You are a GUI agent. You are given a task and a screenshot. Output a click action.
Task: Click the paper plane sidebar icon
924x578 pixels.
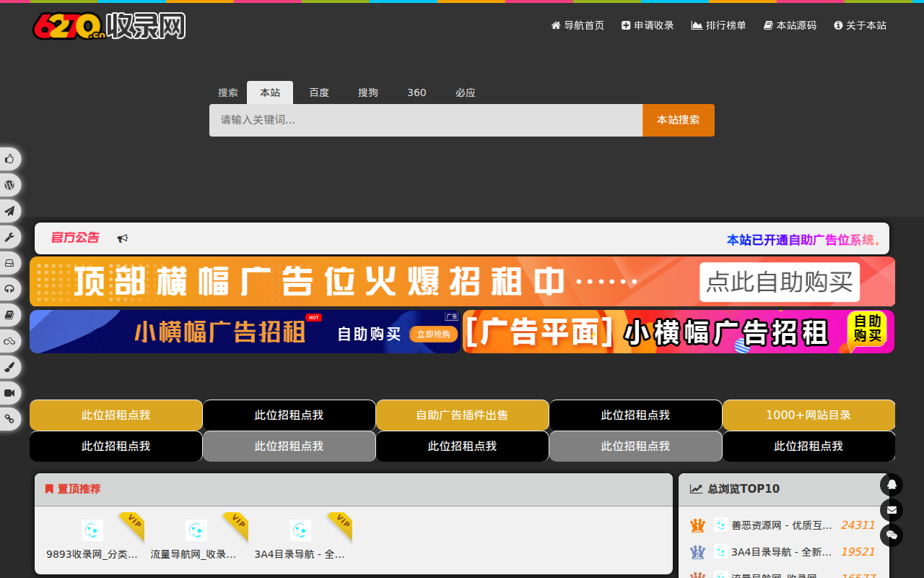coord(9,211)
